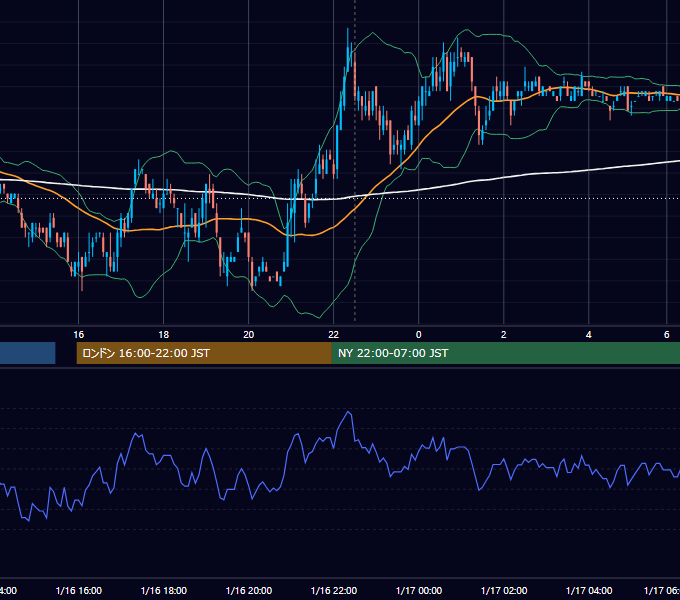
Task: Click the 1/17 02:00 indicator axis label
Action: 504,590
